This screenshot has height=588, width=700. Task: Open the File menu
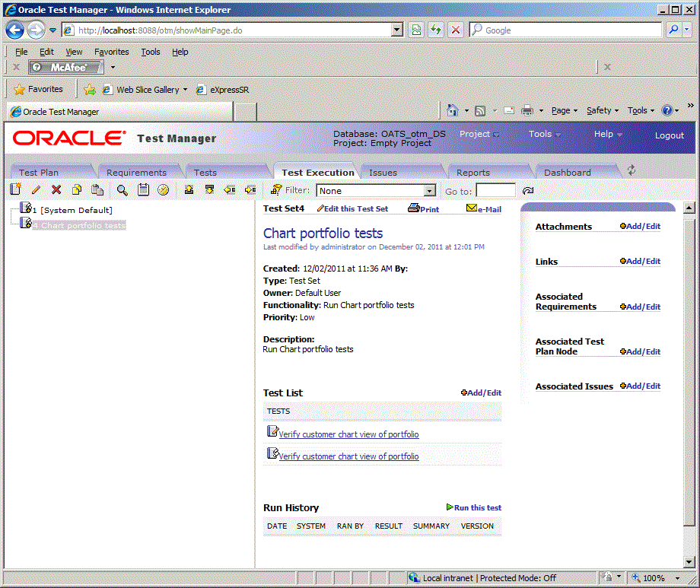[x=21, y=52]
